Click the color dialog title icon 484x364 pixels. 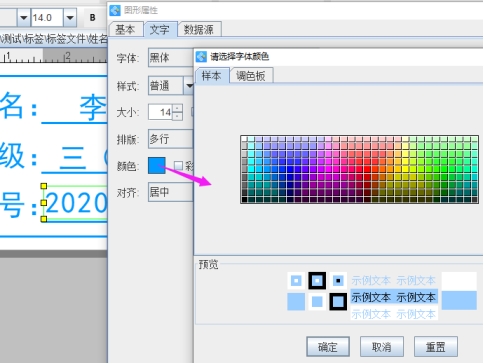coord(201,56)
